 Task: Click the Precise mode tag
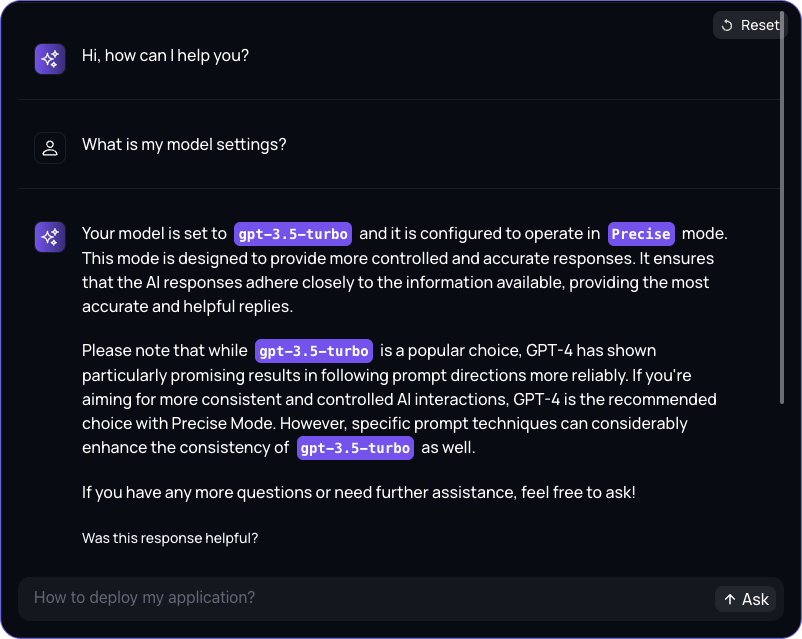pyautogui.click(x=641, y=234)
